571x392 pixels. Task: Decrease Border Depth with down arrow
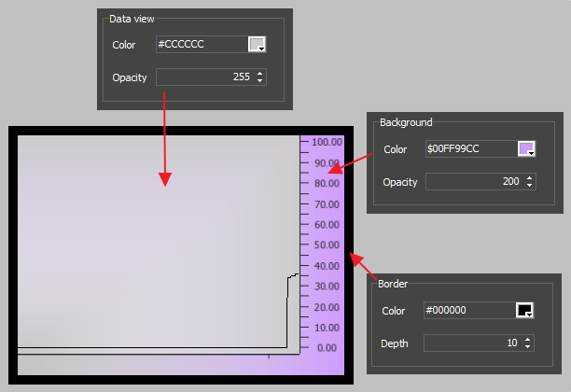528,347
